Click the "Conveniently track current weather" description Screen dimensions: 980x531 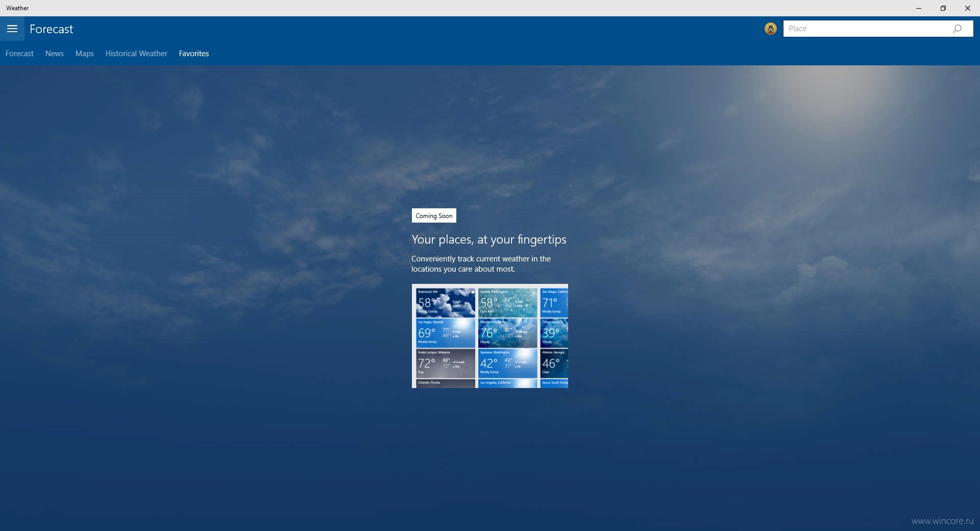481,264
